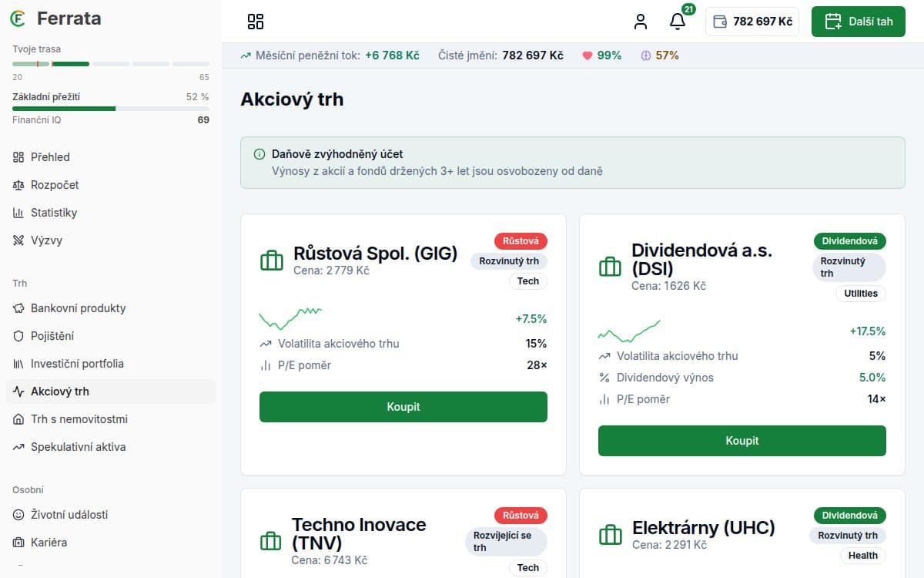Click wallet balance 782 697 Kč button
Image resolution: width=924 pixels, height=578 pixels.
[x=752, y=22]
